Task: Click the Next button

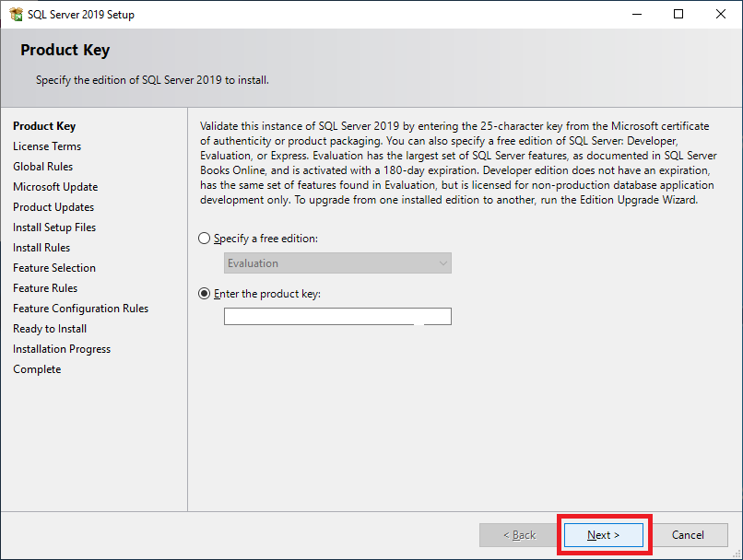Action: click(604, 535)
